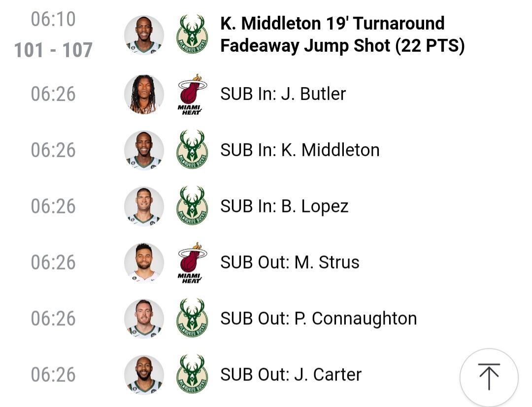Open player headshot on the 06:10 jump shot play
This screenshot has height=407, width=532.
point(144,34)
